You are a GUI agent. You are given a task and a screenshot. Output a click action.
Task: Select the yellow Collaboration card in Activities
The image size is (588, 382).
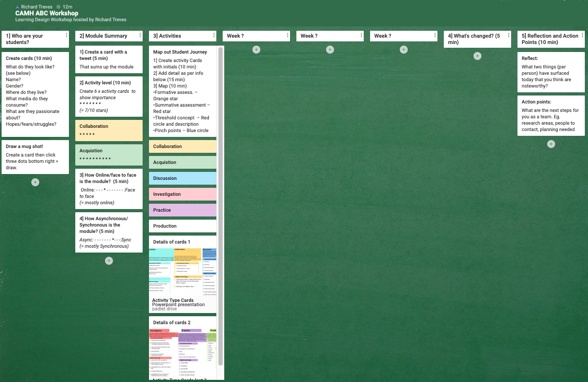182,146
